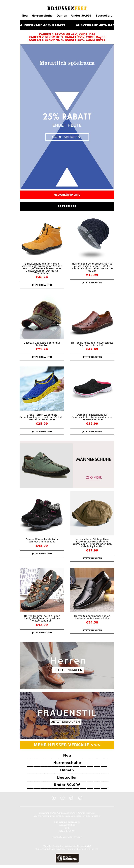Click the yellow MEHR HEISSER VERKAUF button

tap(67, 745)
